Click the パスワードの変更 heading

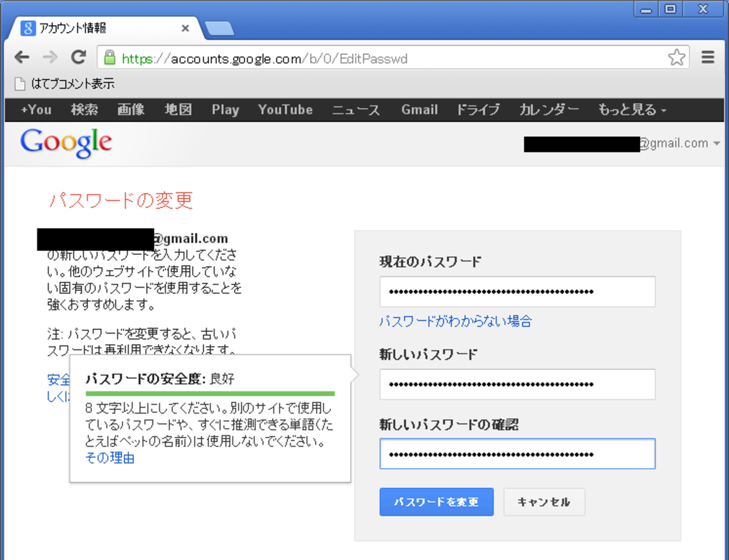pyautogui.click(x=121, y=200)
